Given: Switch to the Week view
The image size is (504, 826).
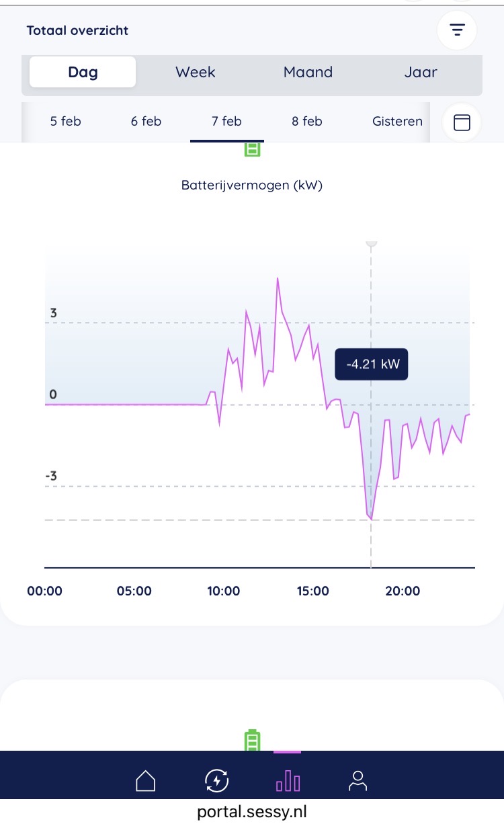Looking at the screenshot, I should click(x=195, y=72).
